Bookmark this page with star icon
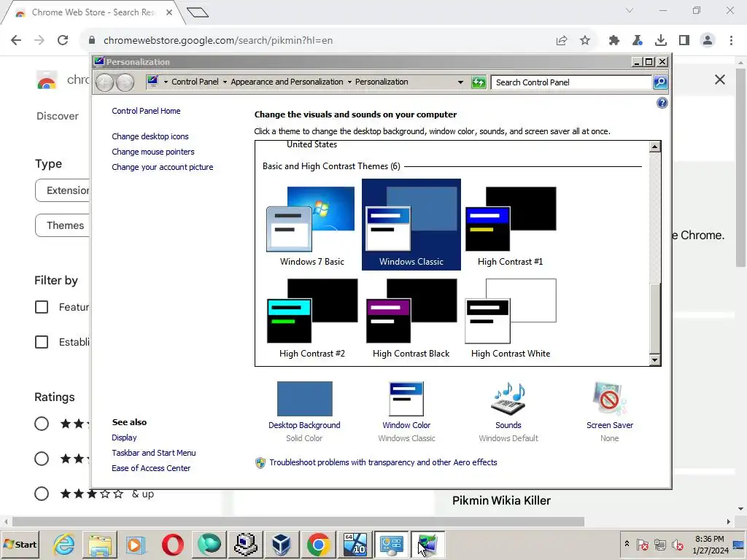The width and height of the screenshot is (747, 560). (585, 41)
